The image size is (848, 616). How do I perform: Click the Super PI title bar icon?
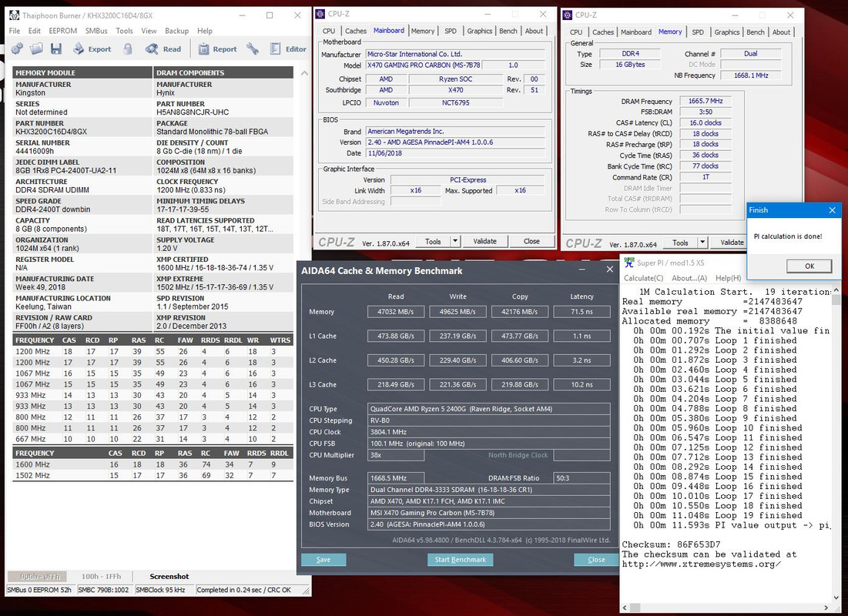click(629, 263)
